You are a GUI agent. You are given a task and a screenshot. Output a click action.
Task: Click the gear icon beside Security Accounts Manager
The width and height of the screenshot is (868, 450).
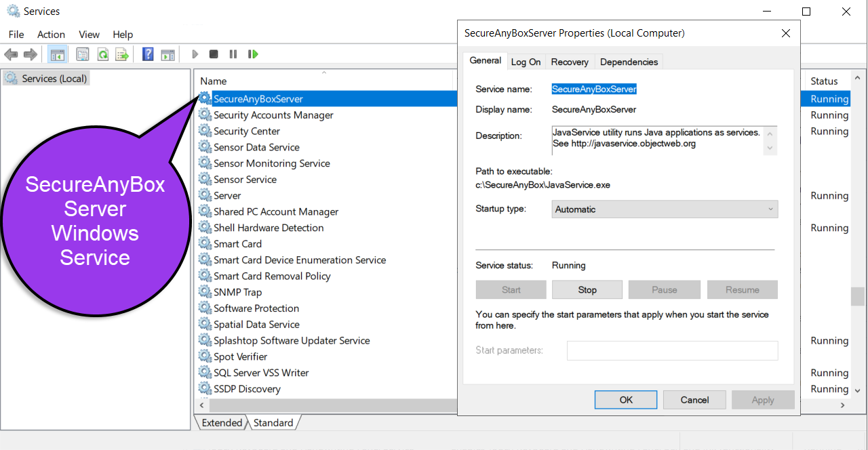pos(205,115)
